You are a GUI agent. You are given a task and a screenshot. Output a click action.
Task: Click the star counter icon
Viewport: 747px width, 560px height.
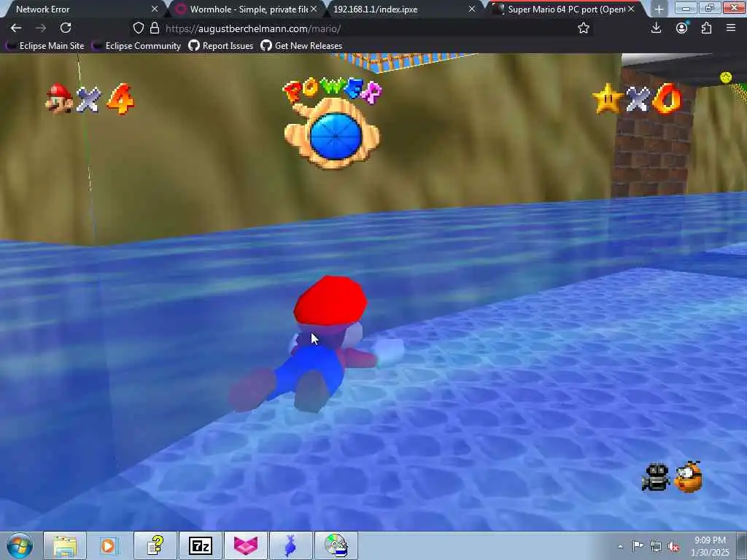click(608, 98)
